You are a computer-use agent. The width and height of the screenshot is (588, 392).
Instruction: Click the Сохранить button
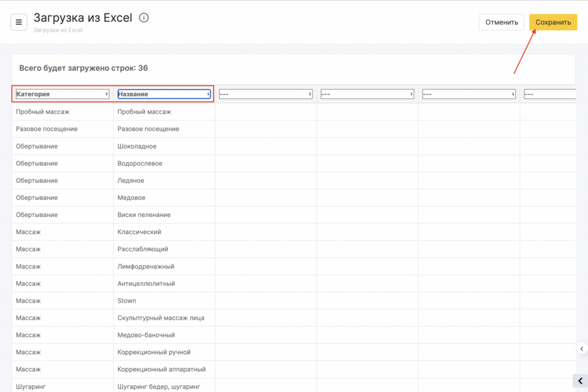click(x=552, y=22)
